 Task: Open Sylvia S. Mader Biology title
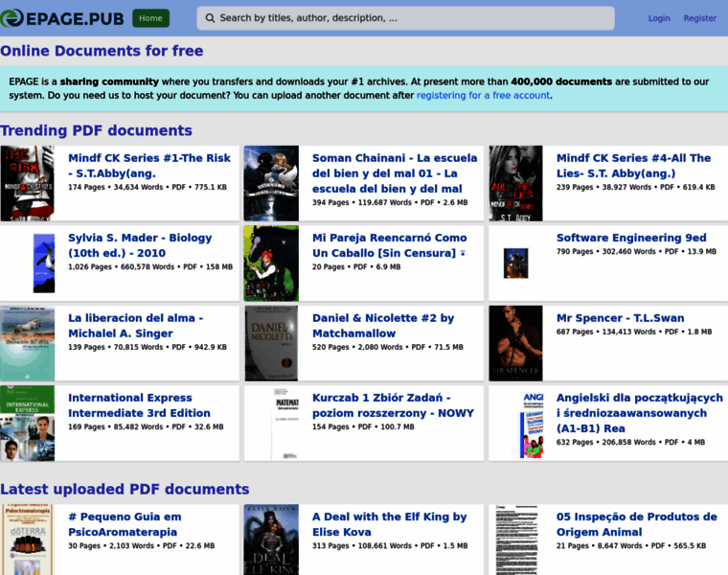(140, 245)
